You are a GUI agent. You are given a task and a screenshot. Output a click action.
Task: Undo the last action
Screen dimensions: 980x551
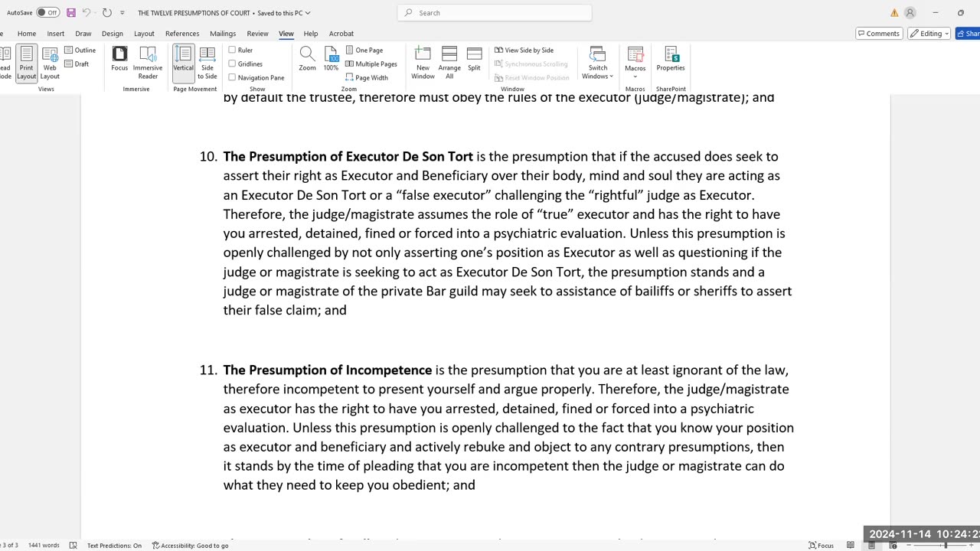(87, 12)
